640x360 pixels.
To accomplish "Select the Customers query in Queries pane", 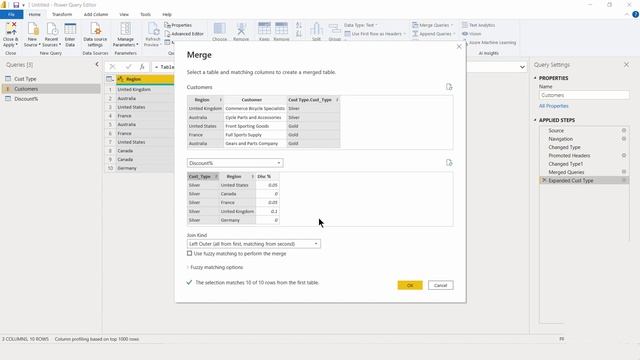I will click(x=51, y=89).
